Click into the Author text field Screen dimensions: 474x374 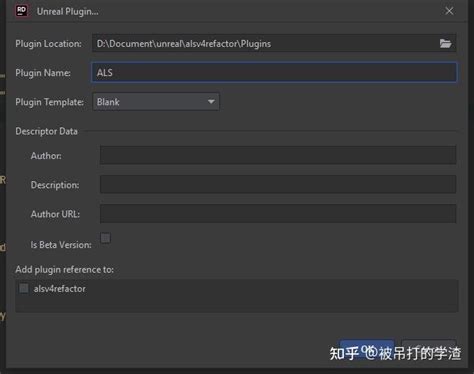coord(278,155)
